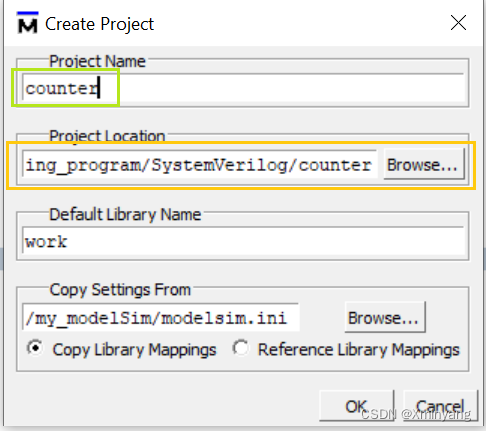Click the Project Location path field
The width and height of the screenshot is (486, 431).
click(200, 165)
